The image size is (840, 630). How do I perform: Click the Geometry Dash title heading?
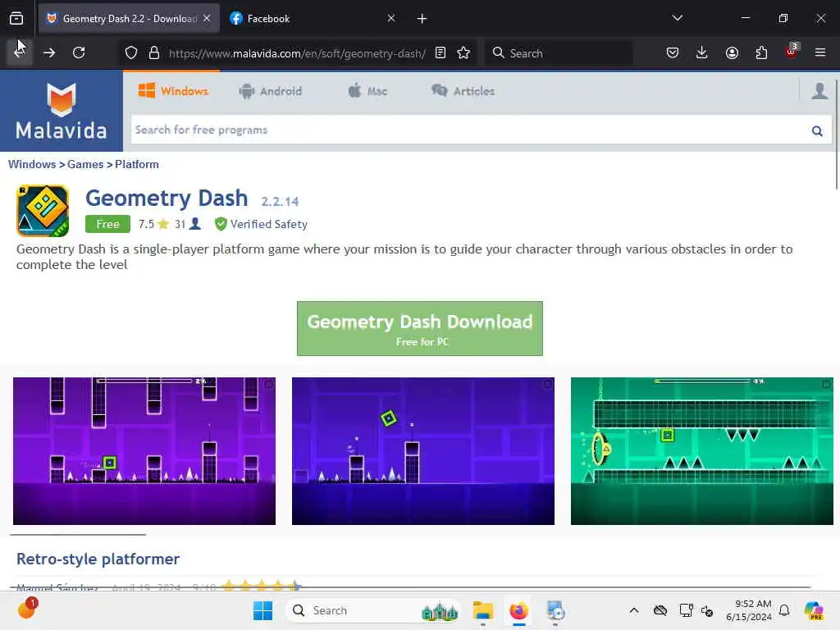coord(167,199)
